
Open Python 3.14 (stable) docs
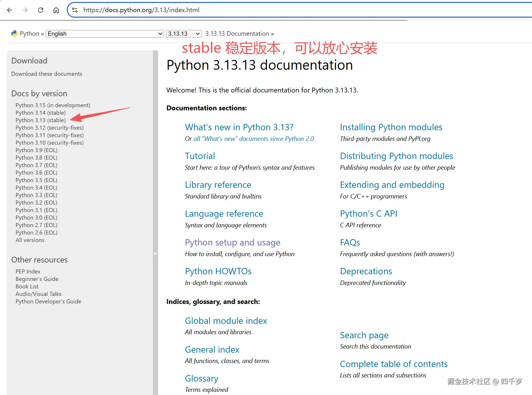pyautogui.click(x=40, y=113)
